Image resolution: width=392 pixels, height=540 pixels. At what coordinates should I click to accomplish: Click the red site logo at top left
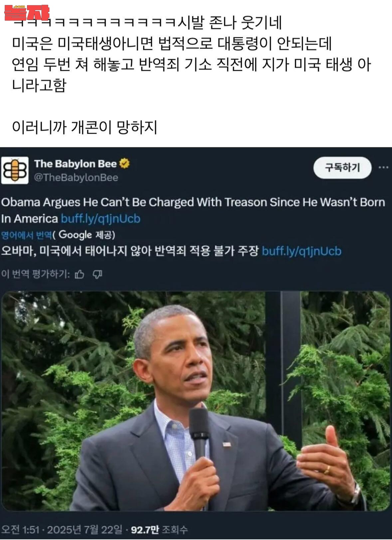tap(27, 13)
